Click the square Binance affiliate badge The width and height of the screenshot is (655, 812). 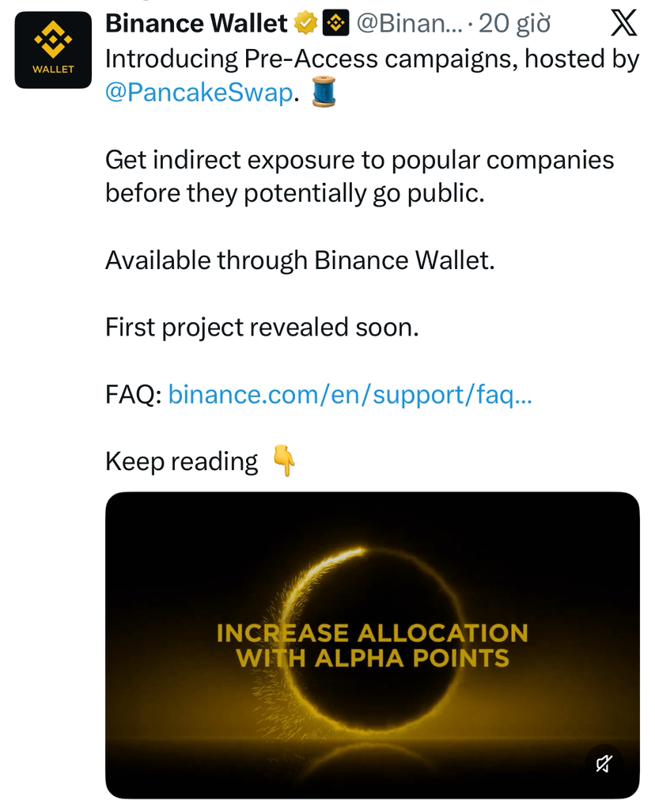335,23
